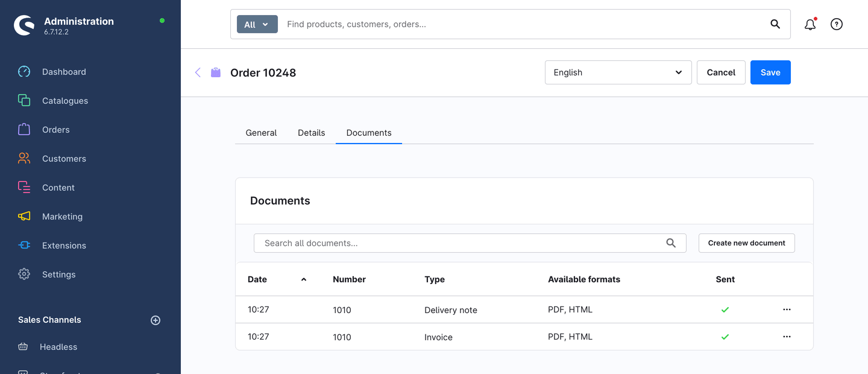Click the Order 10248 title

pos(263,72)
